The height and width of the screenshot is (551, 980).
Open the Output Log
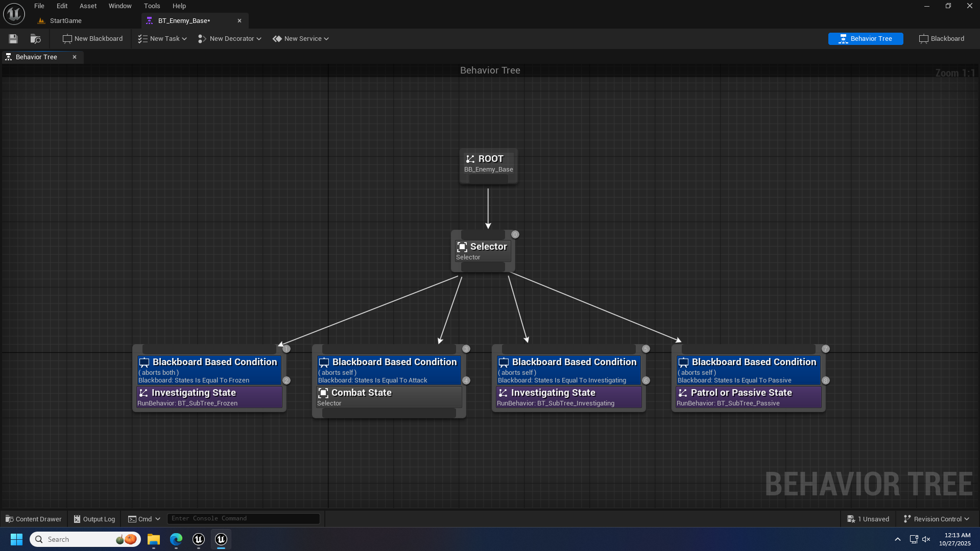pos(94,519)
